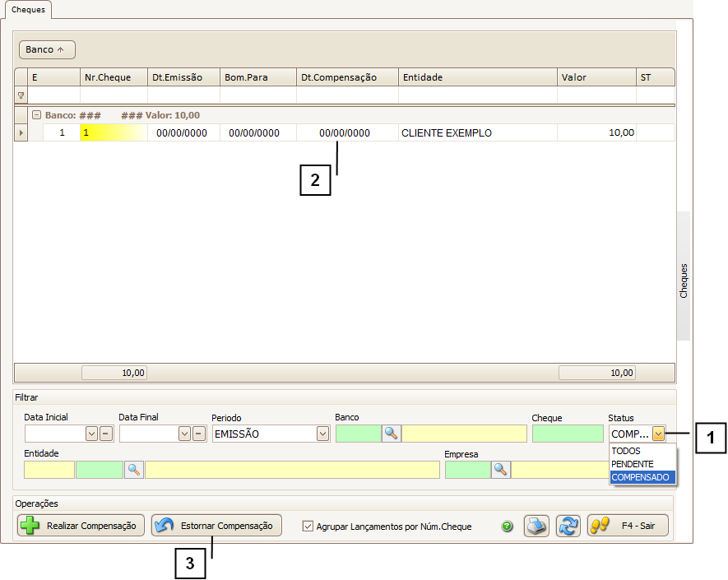Select TODOS in the Status list
Screen dimensions: 728x580
click(x=626, y=451)
